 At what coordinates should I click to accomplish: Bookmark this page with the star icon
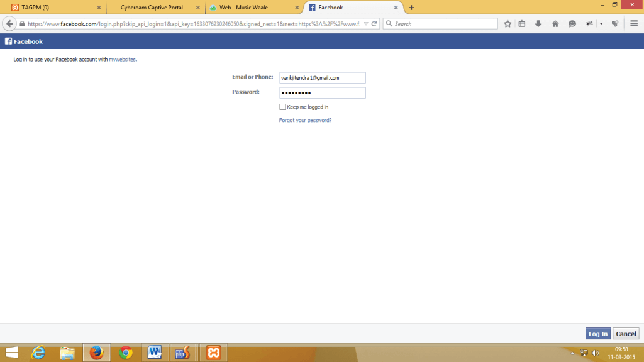(508, 24)
